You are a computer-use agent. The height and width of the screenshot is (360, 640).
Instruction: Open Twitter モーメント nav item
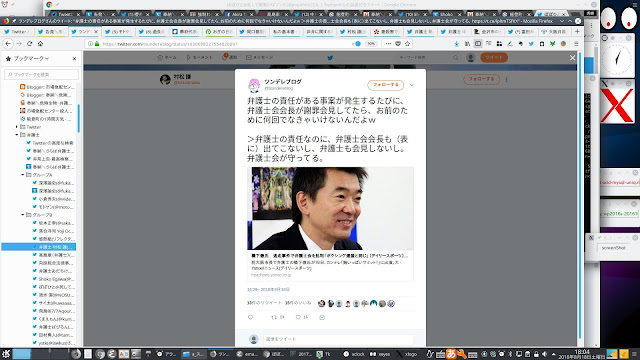tap(199, 58)
